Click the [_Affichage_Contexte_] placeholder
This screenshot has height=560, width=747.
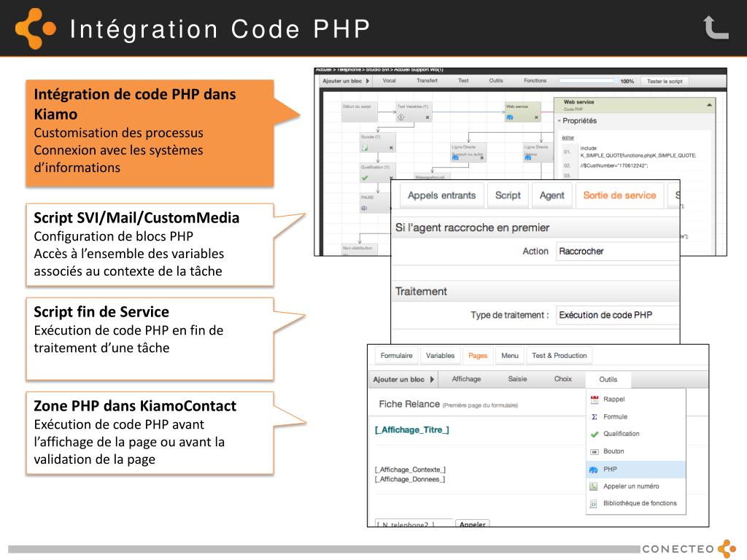pos(410,470)
